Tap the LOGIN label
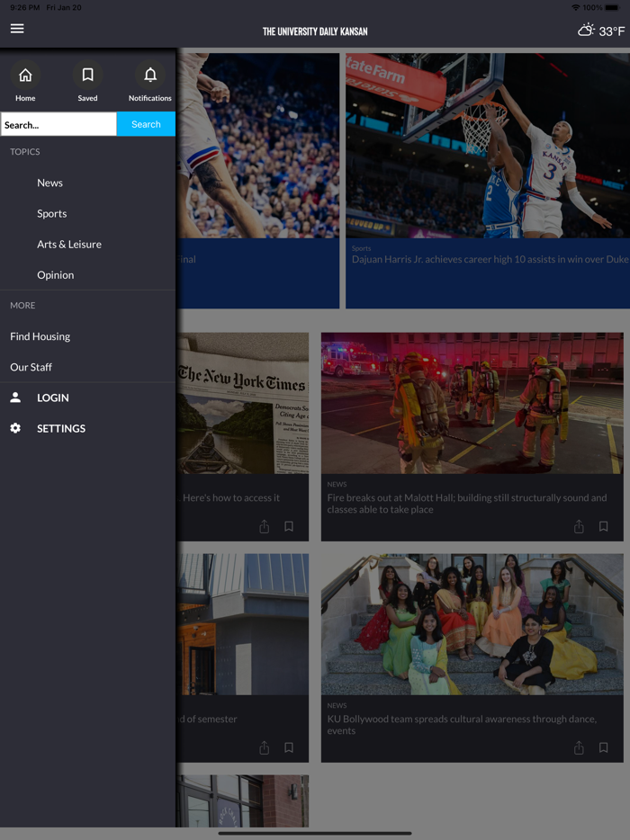Image resolution: width=630 pixels, height=840 pixels. coord(52,398)
